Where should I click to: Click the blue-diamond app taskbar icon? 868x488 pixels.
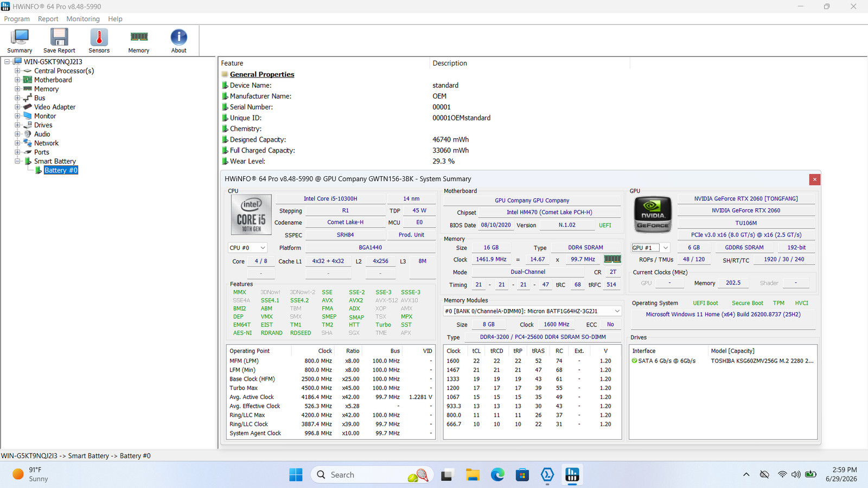(x=547, y=475)
